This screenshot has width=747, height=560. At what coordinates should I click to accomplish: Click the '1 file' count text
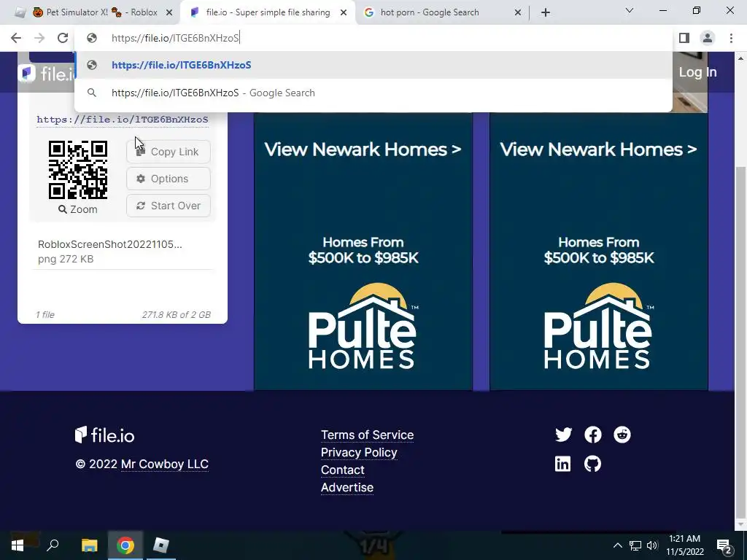point(45,315)
